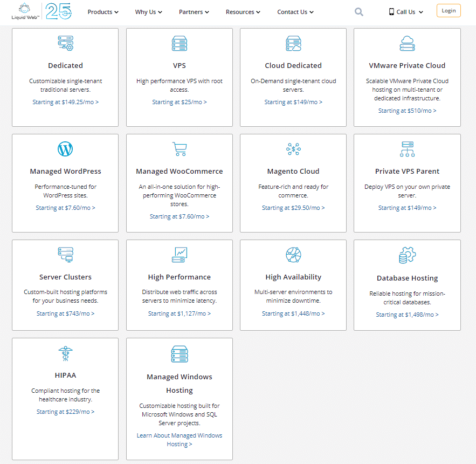Click the Liquid Web logo
The width and height of the screenshot is (476, 464).
25,11
